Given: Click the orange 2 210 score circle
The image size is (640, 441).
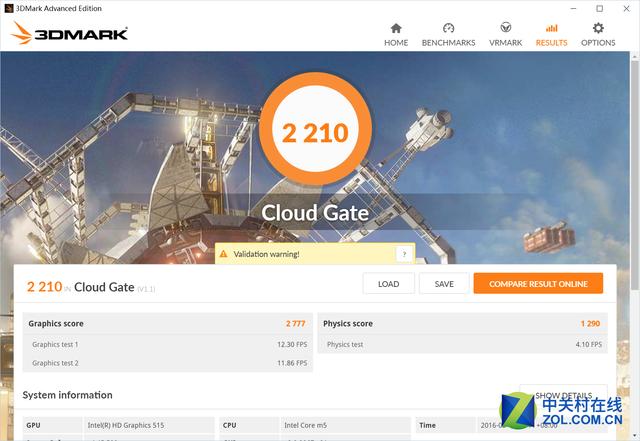Looking at the screenshot, I should (315, 129).
